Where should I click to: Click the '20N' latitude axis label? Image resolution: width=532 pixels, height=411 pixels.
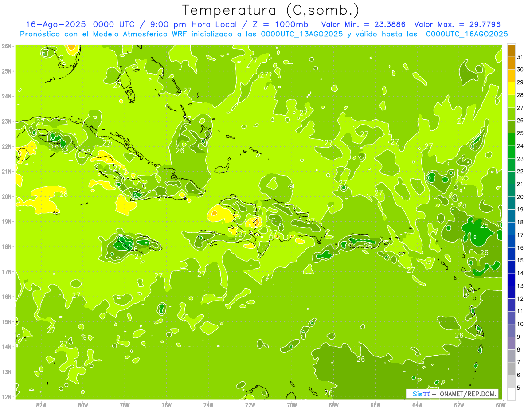(x=6, y=196)
